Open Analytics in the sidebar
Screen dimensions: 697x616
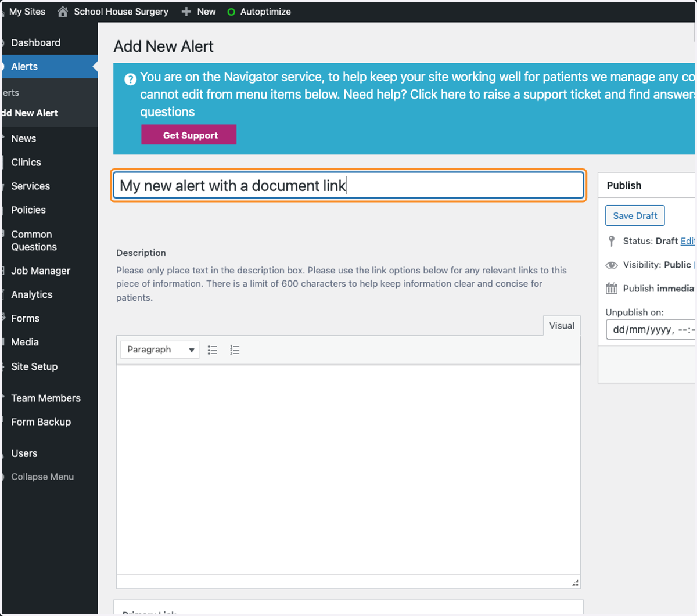coord(32,295)
